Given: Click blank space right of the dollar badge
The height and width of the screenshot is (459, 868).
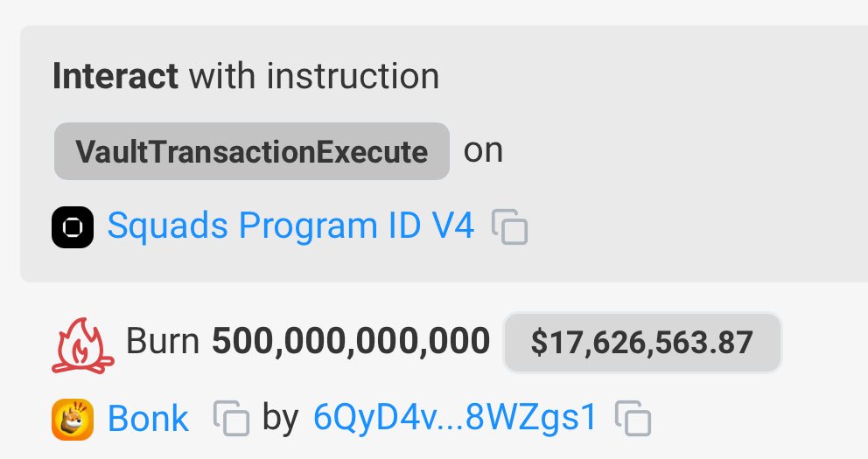Looking at the screenshot, I should pyautogui.click(x=825, y=343).
